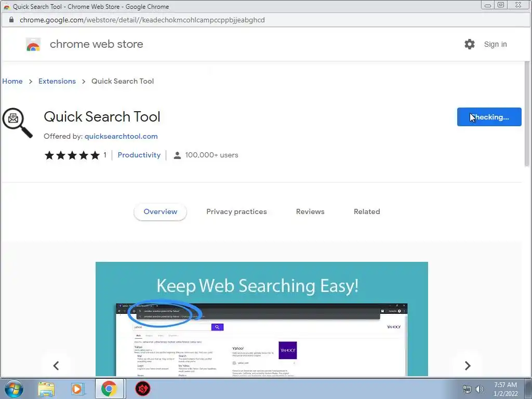Click the Keep Web Searching Easy screenshot
The height and width of the screenshot is (399, 532).
click(262, 319)
